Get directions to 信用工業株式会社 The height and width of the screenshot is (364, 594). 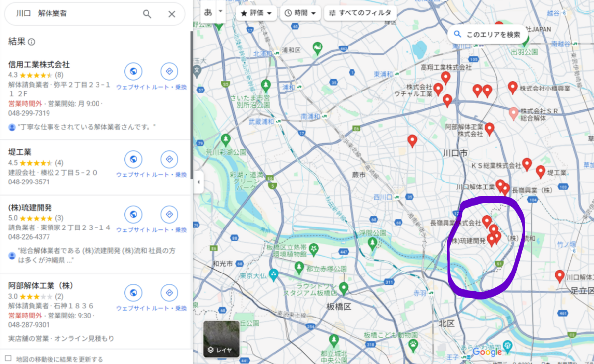pyautogui.click(x=169, y=72)
